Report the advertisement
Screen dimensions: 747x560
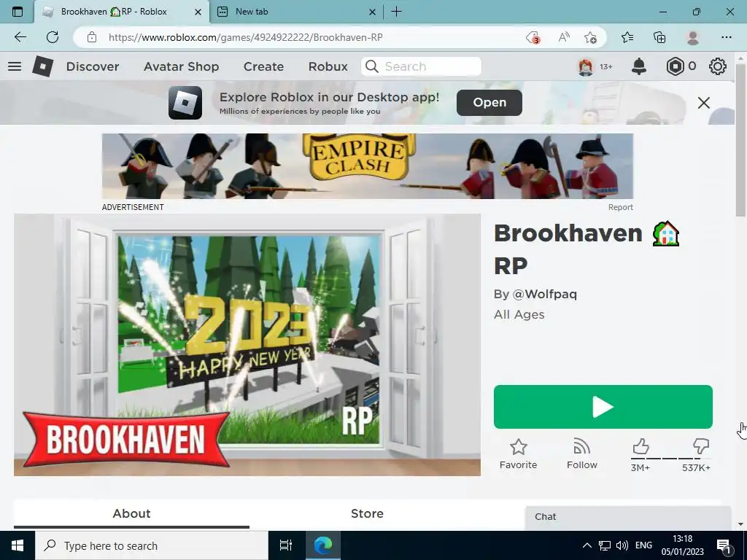point(620,207)
